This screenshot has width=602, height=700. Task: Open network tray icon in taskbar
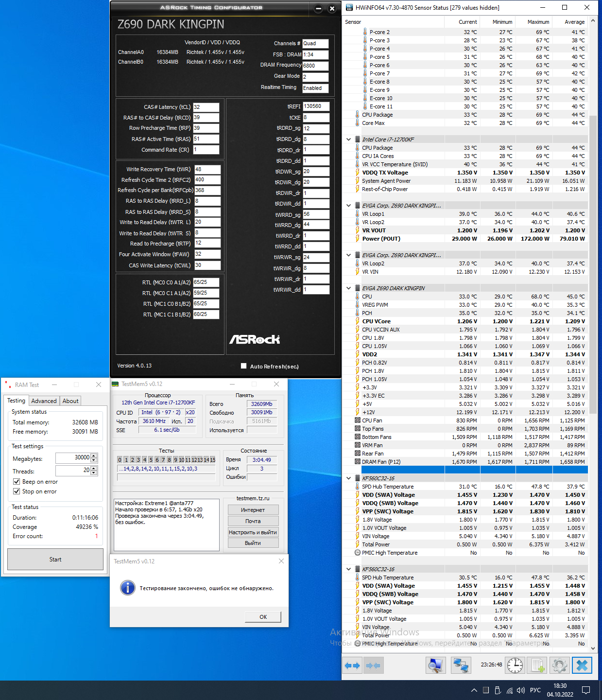(510, 690)
